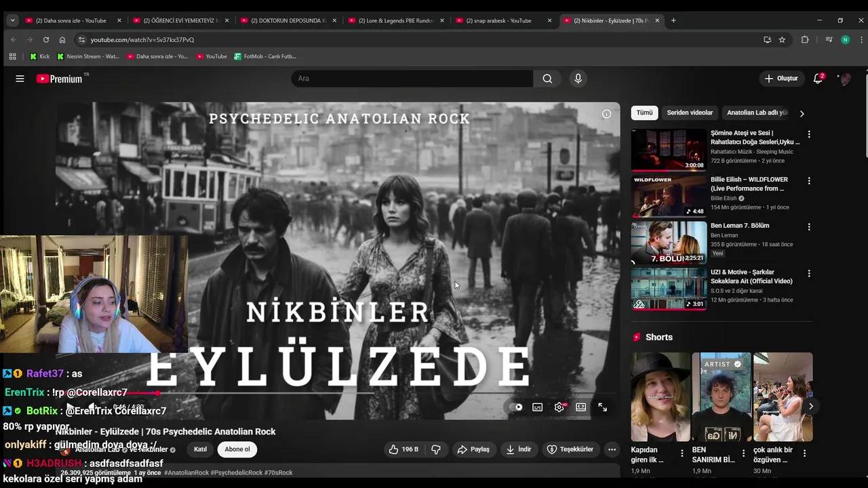Open options for Ben Leman 7. Bölüm
Viewport: 868px width, 488px height.
pyautogui.click(x=808, y=227)
